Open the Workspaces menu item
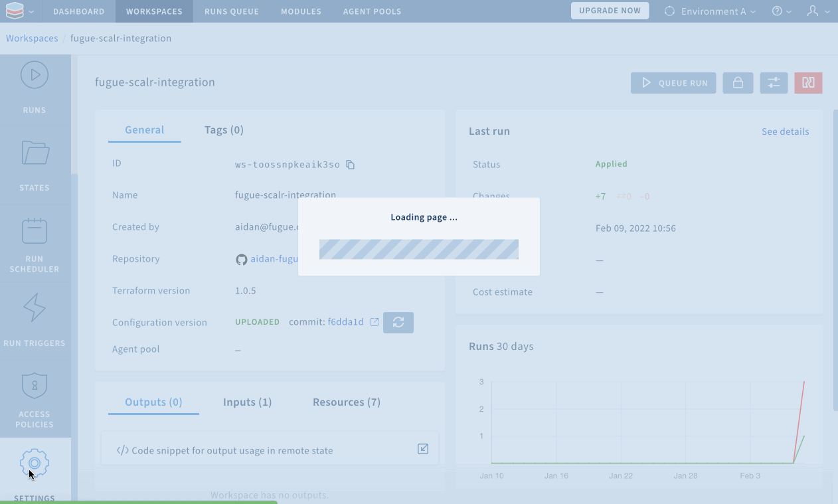This screenshot has width=838, height=504. point(154,11)
